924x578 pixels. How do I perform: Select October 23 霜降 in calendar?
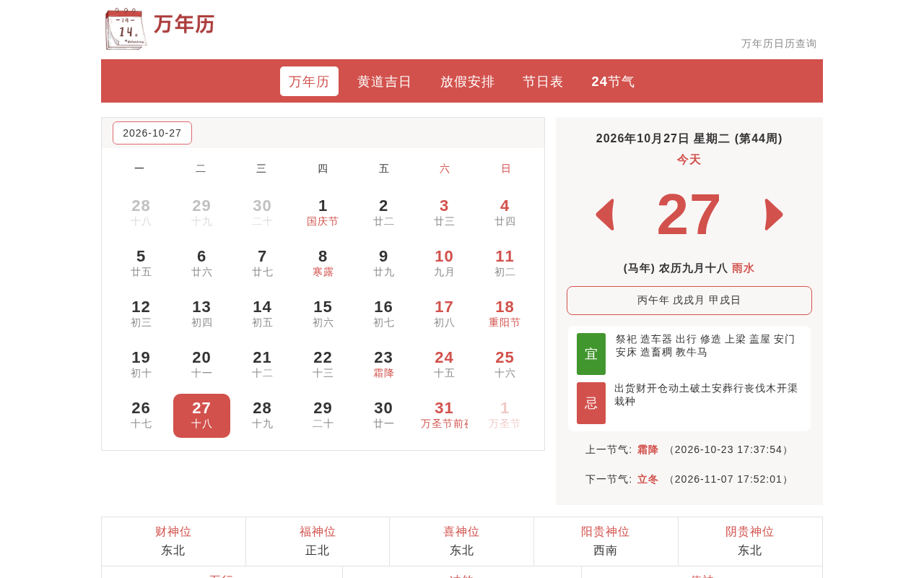pos(383,365)
